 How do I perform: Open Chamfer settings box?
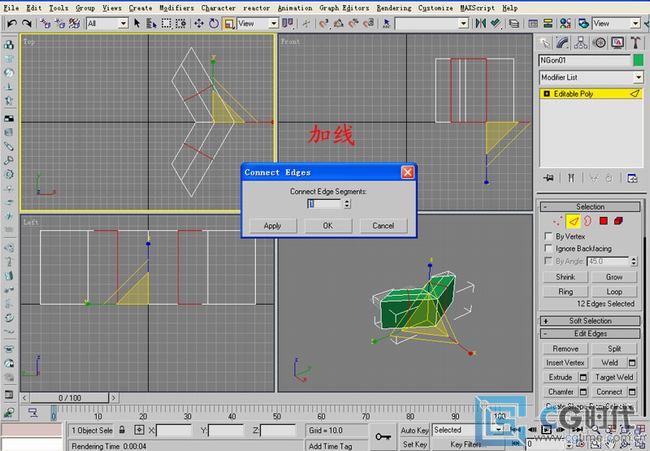point(583,392)
